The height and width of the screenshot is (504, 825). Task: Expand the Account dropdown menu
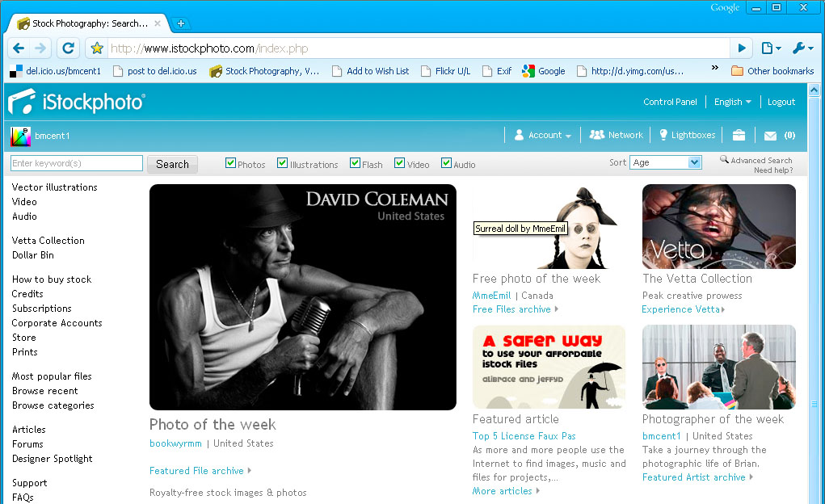pos(543,135)
